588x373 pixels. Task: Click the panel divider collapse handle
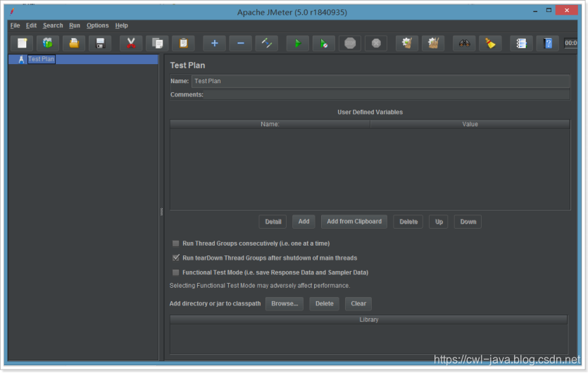[x=162, y=212]
